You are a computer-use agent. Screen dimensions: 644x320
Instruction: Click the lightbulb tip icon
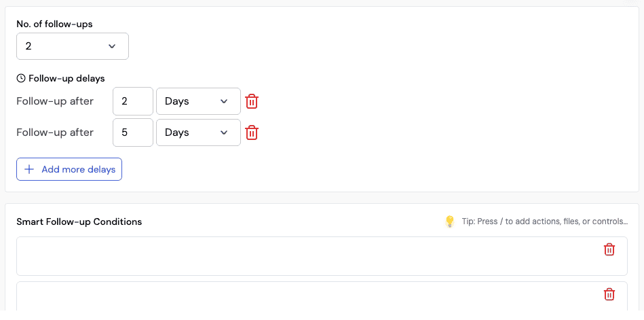click(x=449, y=221)
